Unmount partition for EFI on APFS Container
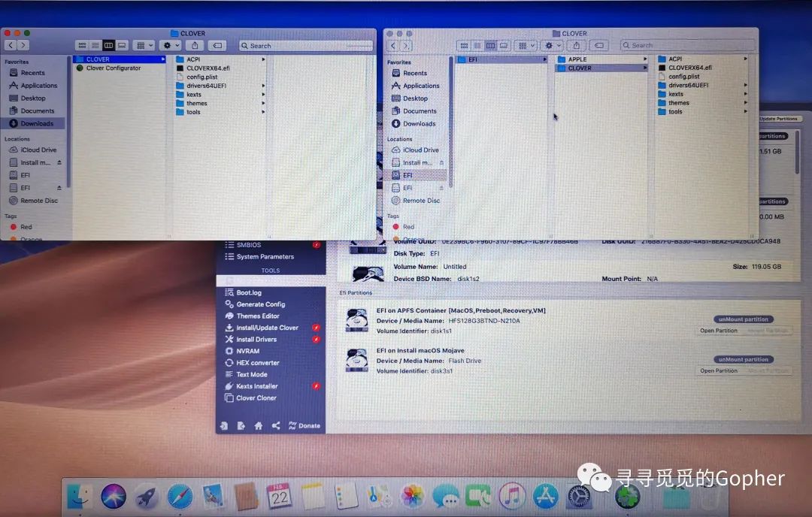 point(743,319)
